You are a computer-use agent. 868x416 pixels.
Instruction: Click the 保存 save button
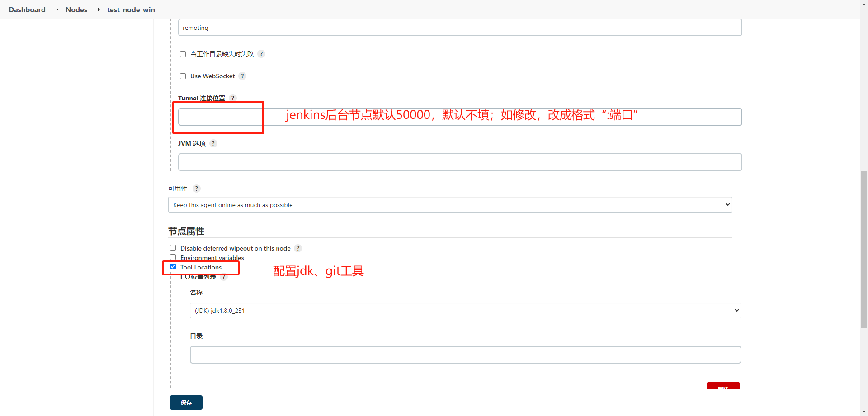186,402
